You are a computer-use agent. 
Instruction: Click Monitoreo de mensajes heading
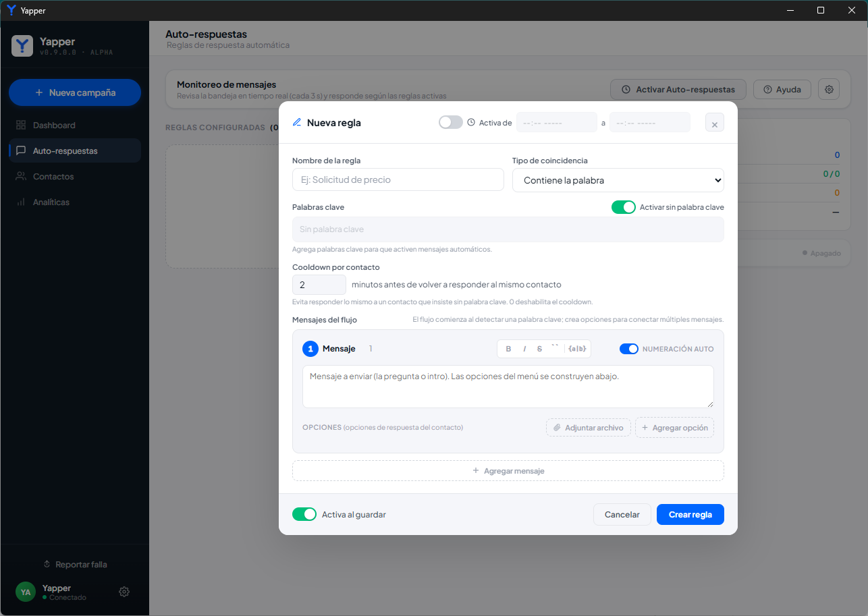[226, 84]
